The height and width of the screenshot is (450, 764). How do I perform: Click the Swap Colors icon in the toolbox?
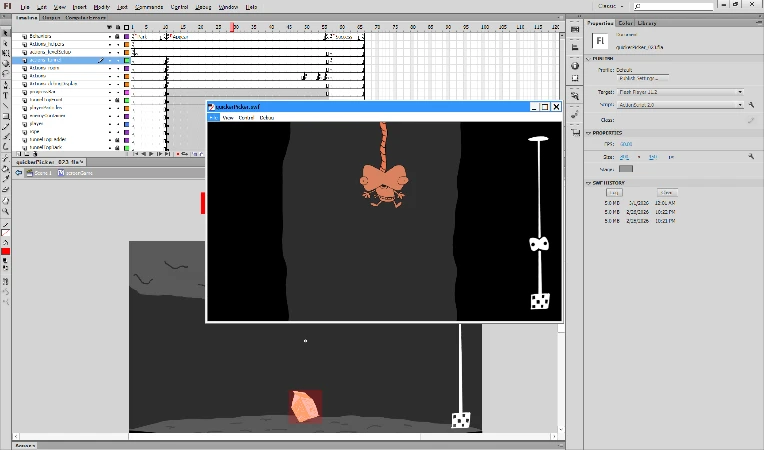click(x=5, y=268)
